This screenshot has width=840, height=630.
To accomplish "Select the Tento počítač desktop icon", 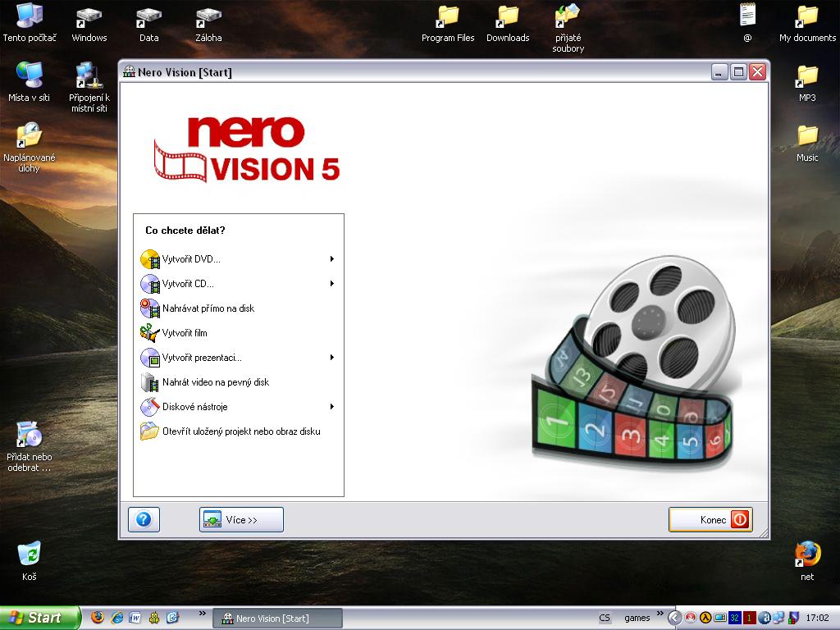I will 30,23.
